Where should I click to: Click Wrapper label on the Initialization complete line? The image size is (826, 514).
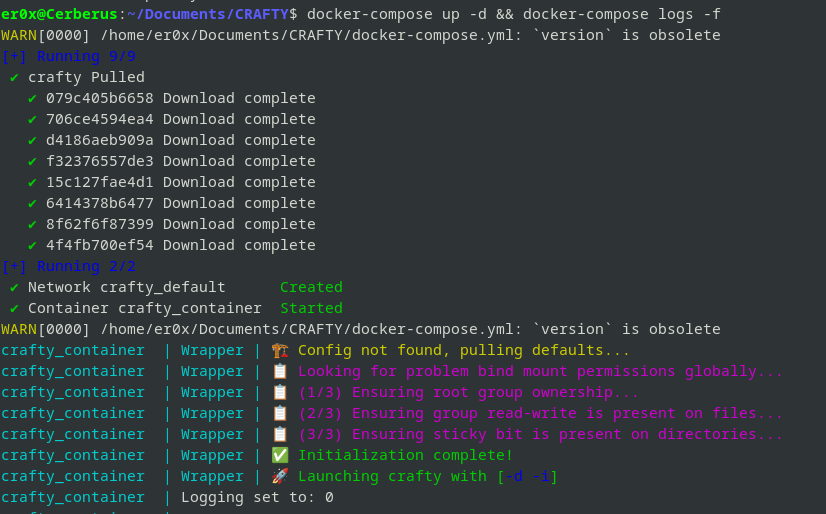212,455
